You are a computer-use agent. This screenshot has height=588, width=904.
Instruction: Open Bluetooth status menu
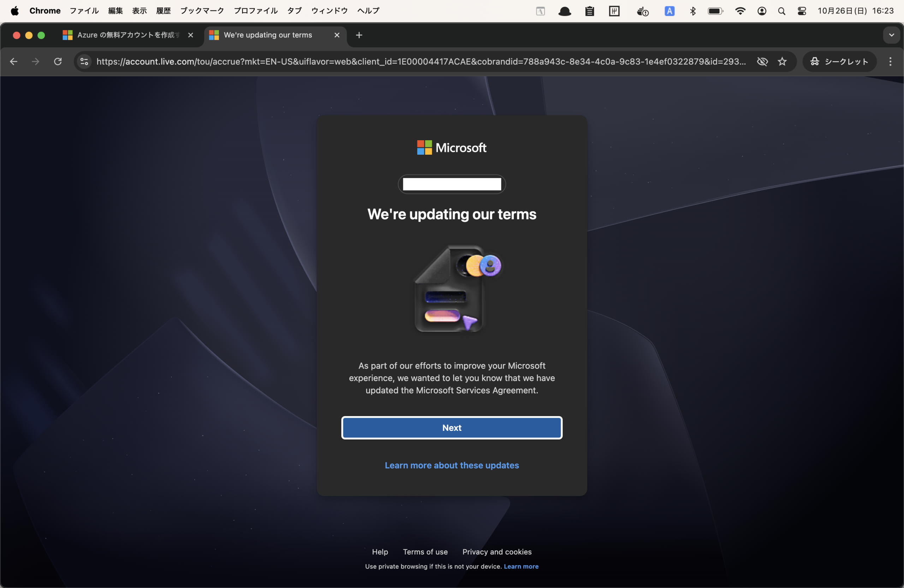[x=693, y=11]
